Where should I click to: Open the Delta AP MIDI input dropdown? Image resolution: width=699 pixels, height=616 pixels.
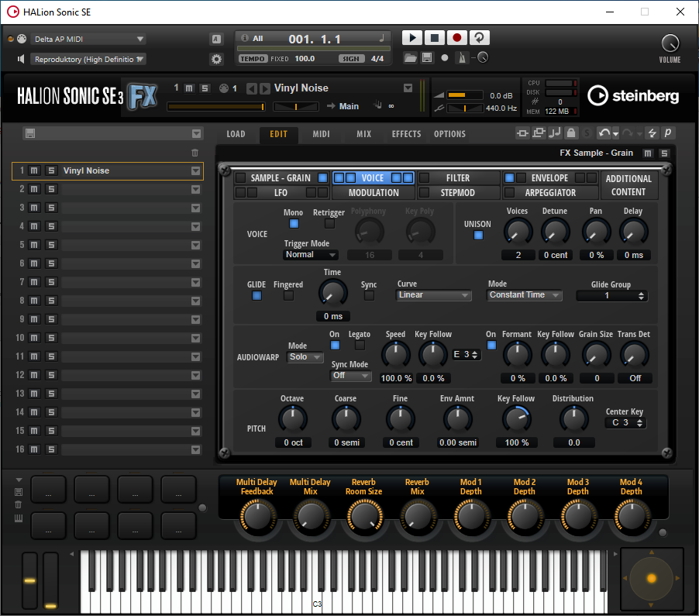click(x=88, y=39)
